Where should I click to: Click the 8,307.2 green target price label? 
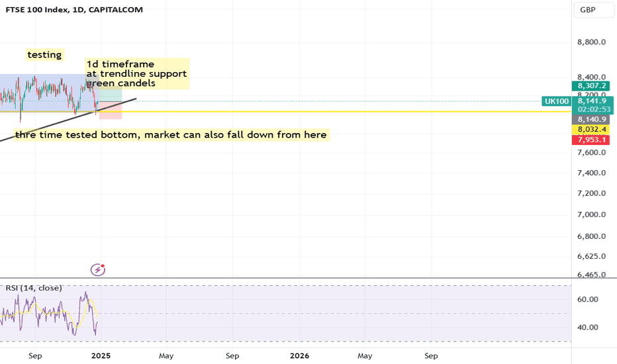click(591, 86)
